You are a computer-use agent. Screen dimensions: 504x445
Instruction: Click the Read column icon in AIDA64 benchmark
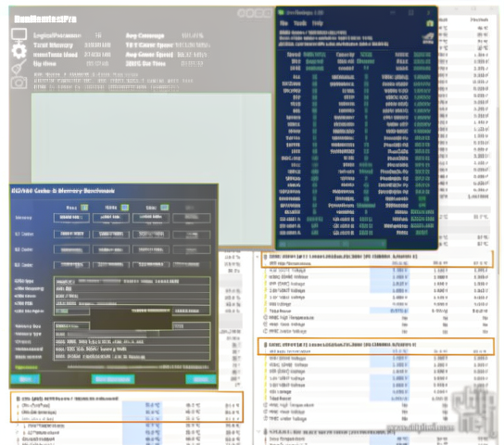point(84,208)
